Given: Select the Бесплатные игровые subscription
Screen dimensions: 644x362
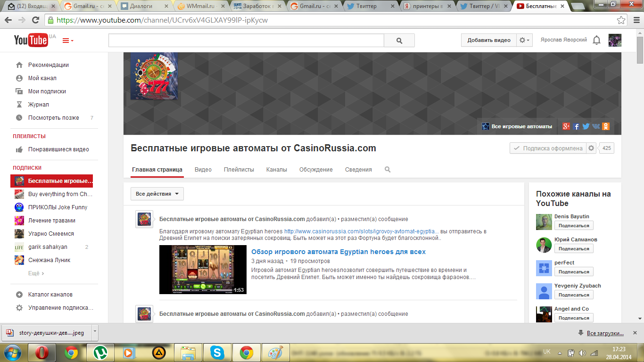Looking at the screenshot, I should pos(52,181).
